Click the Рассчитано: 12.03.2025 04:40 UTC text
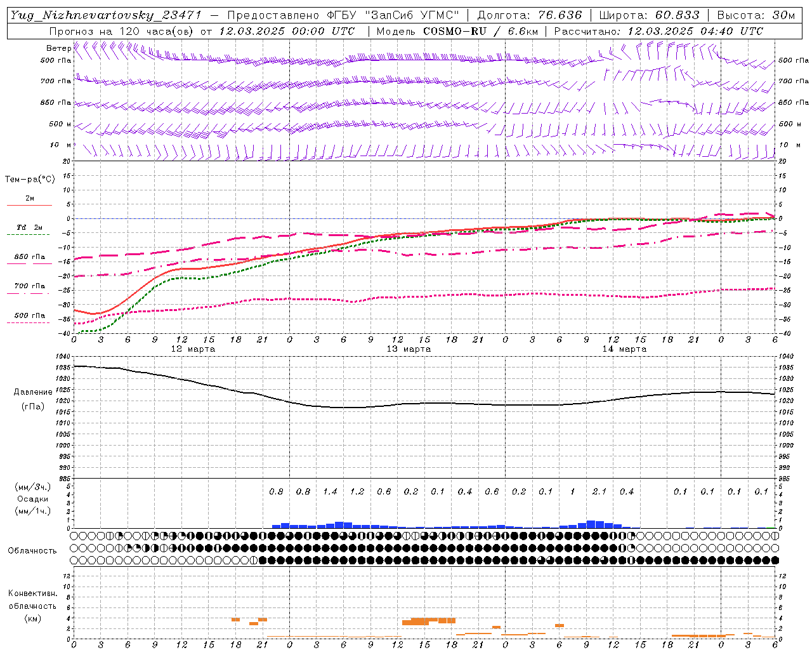Screen dimensions: 812x650 [x=658, y=31]
